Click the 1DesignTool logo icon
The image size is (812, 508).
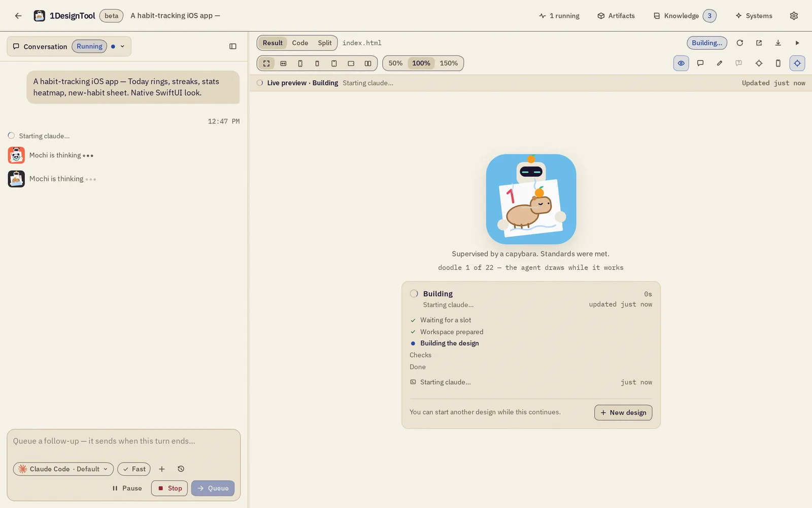coord(40,16)
